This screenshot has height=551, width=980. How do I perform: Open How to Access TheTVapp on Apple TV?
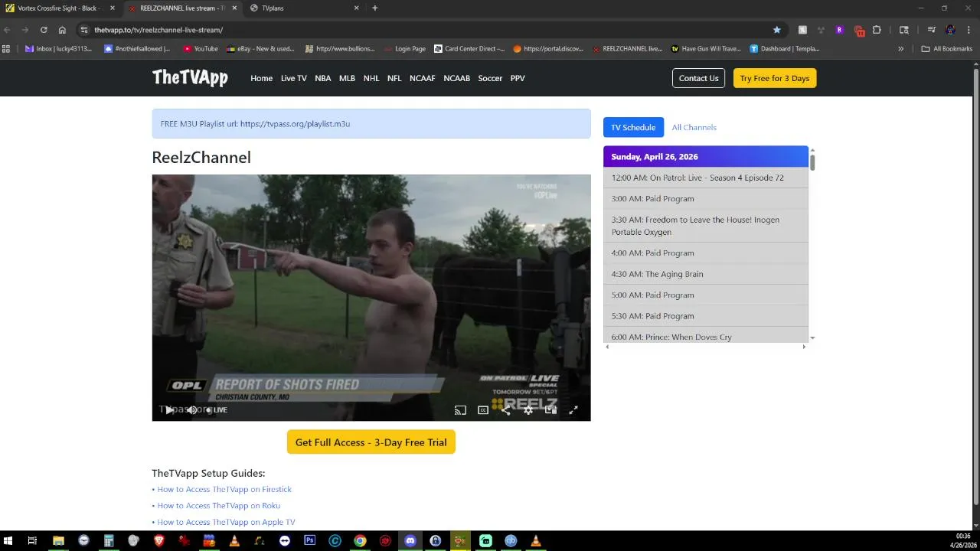coord(226,522)
